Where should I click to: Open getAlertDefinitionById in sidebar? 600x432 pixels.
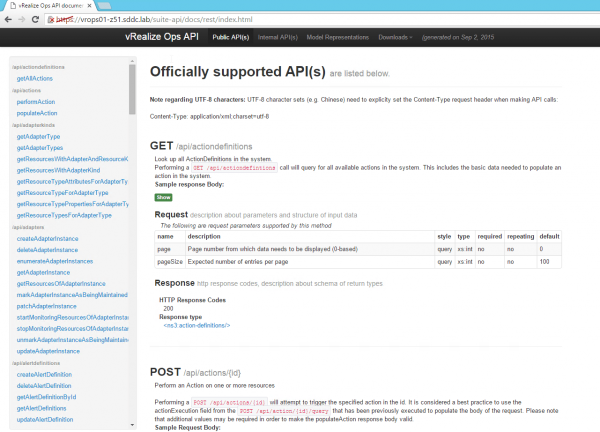click(46, 397)
